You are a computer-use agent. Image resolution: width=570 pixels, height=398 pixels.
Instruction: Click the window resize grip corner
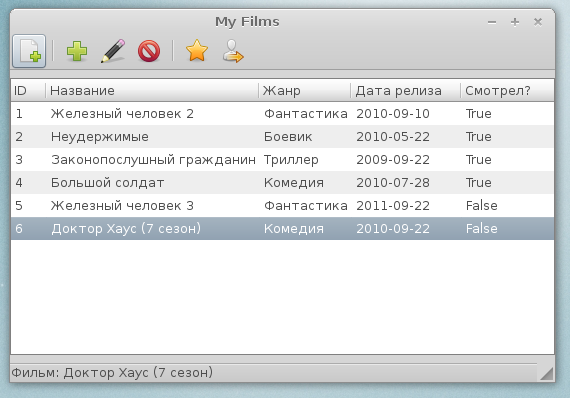(x=547, y=374)
